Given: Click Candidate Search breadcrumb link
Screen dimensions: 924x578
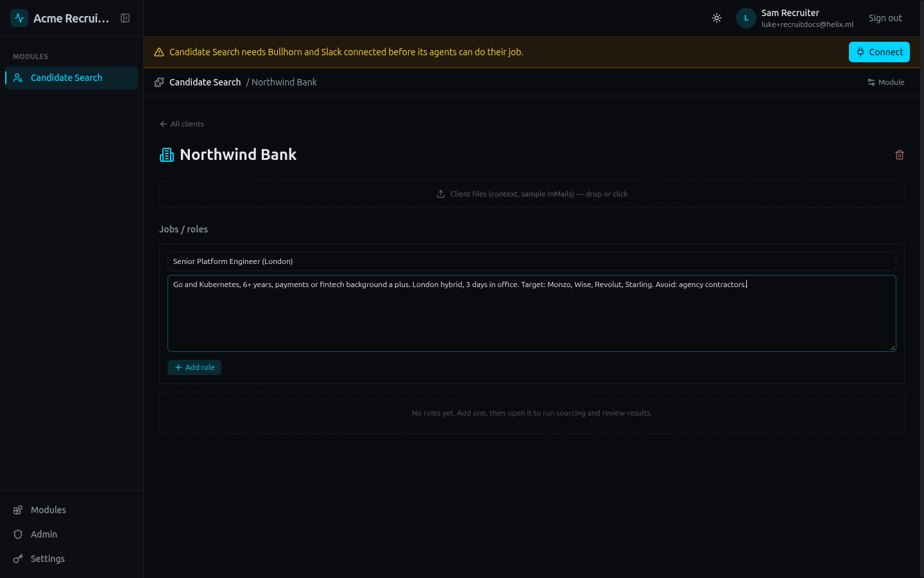Looking at the screenshot, I should point(205,82).
